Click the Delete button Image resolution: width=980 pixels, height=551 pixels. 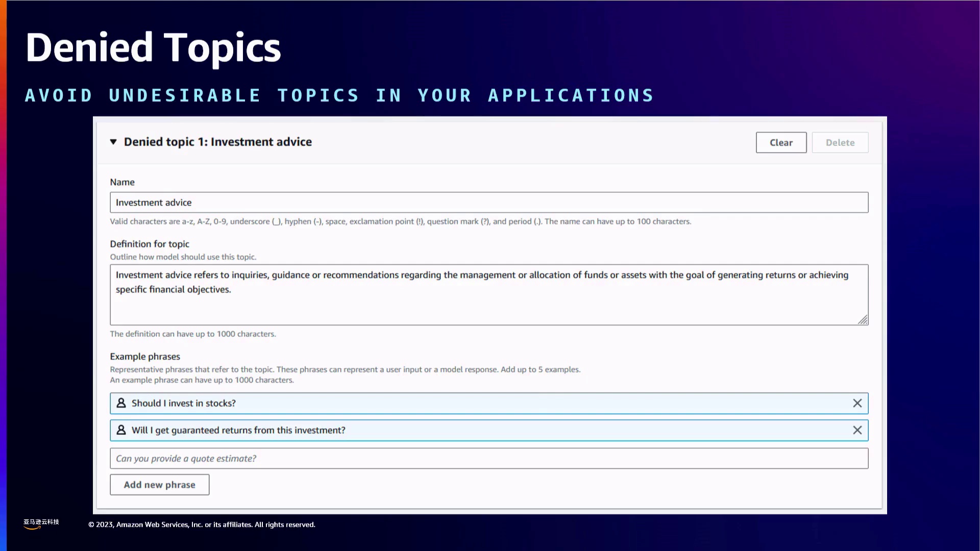840,143
